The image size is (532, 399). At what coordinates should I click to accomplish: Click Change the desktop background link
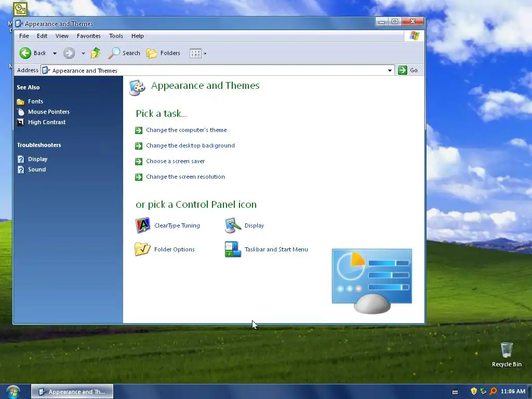pyautogui.click(x=190, y=145)
